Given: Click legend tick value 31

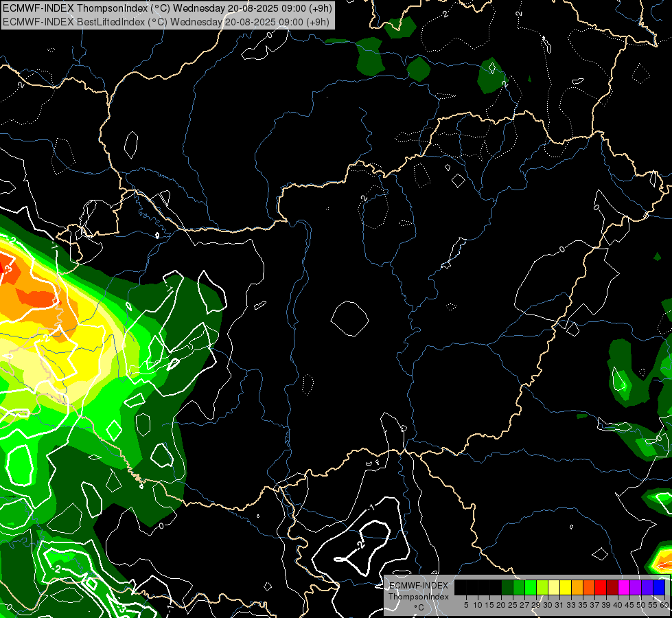Looking at the screenshot, I should click(559, 605).
